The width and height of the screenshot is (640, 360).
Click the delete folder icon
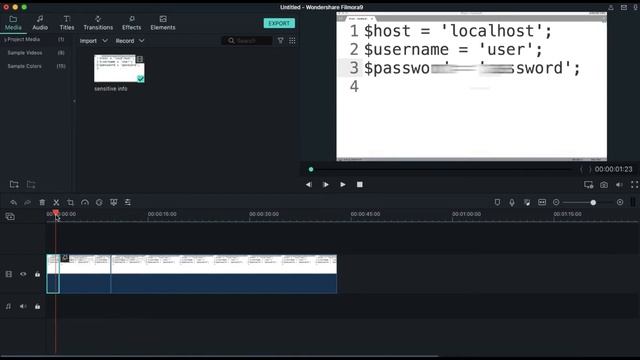31,184
